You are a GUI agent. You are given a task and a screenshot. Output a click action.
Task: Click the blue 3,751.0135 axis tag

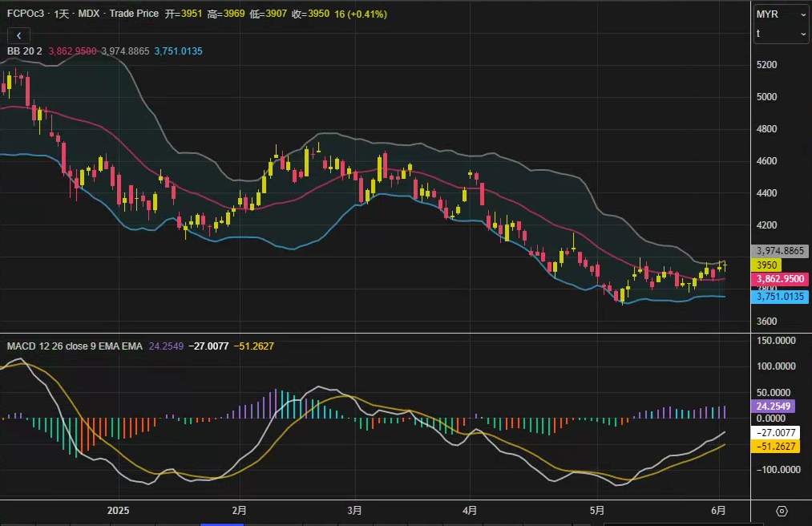tap(780, 297)
